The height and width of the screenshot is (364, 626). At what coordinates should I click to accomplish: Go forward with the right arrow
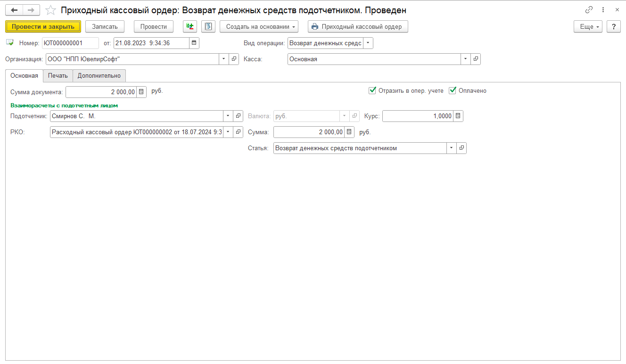pos(32,10)
